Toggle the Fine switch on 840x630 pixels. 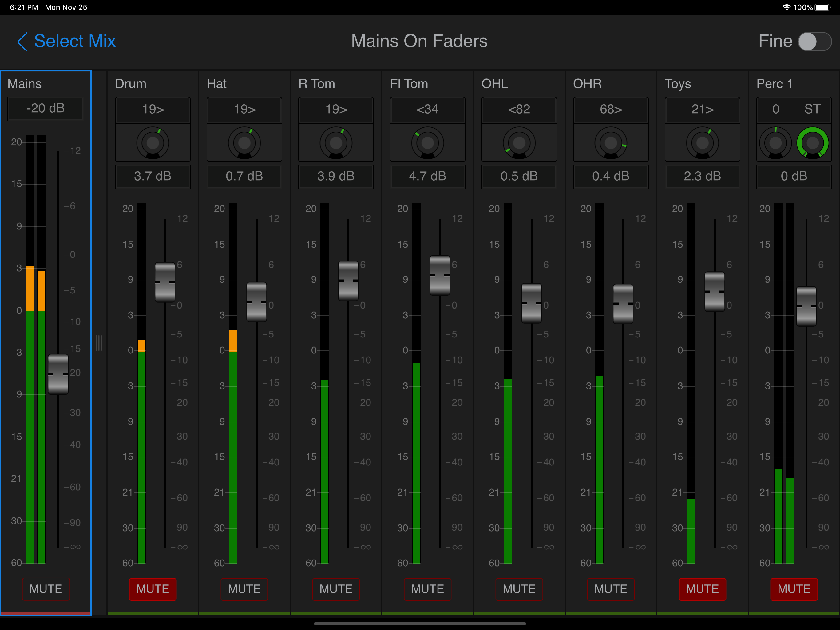click(814, 42)
